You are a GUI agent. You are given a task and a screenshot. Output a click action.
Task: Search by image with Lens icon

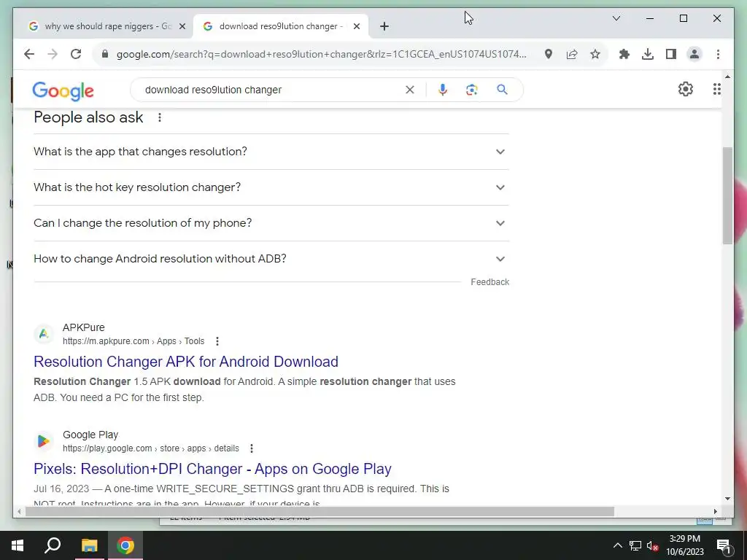472,90
